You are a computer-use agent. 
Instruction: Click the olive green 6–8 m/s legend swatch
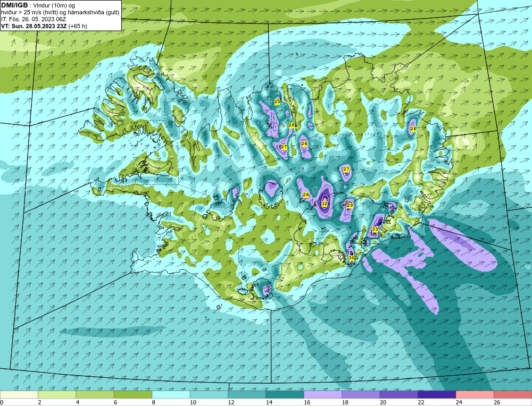(x=133, y=394)
